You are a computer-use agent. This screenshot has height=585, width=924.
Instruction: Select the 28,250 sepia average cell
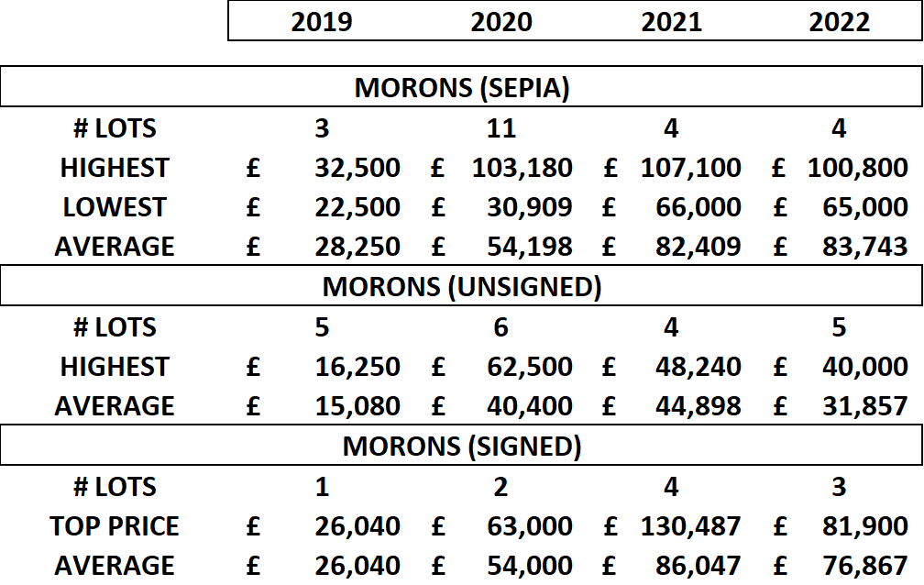(x=357, y=247)
